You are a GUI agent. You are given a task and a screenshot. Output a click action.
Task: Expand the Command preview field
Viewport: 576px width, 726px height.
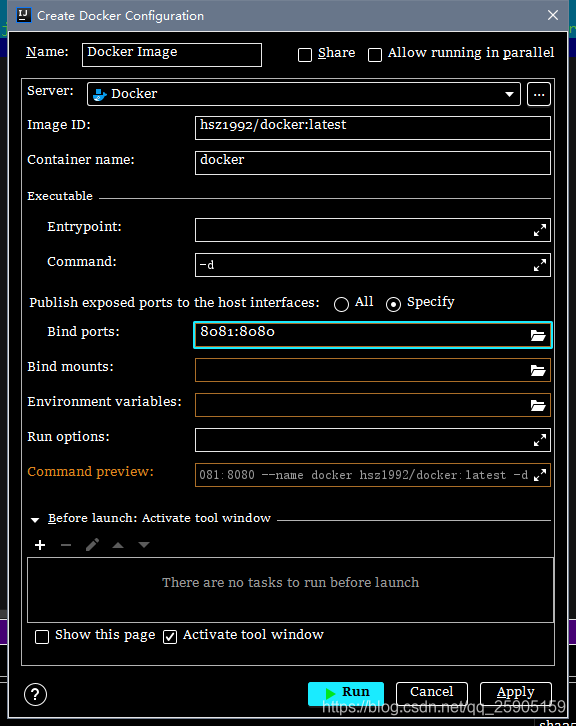click(539, 475)
